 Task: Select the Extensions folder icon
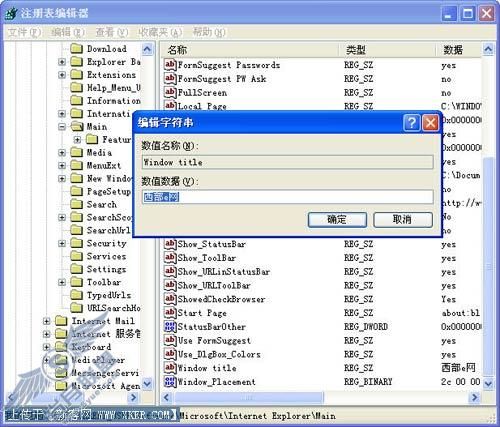pos(77,75)
